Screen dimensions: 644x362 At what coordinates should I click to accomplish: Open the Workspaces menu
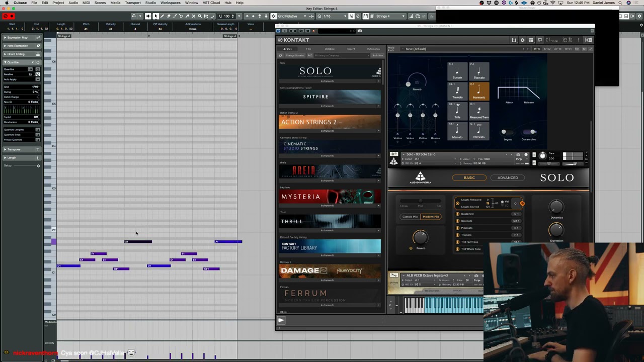pyautogui.click(x=170, y=3)
